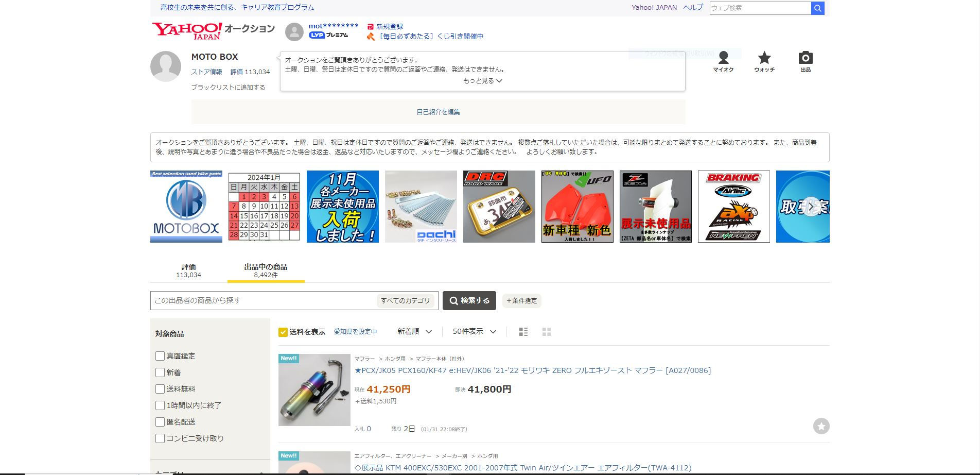Open the seller's 評価 113,034 link
980x475 pixels.
pos(250,72)
